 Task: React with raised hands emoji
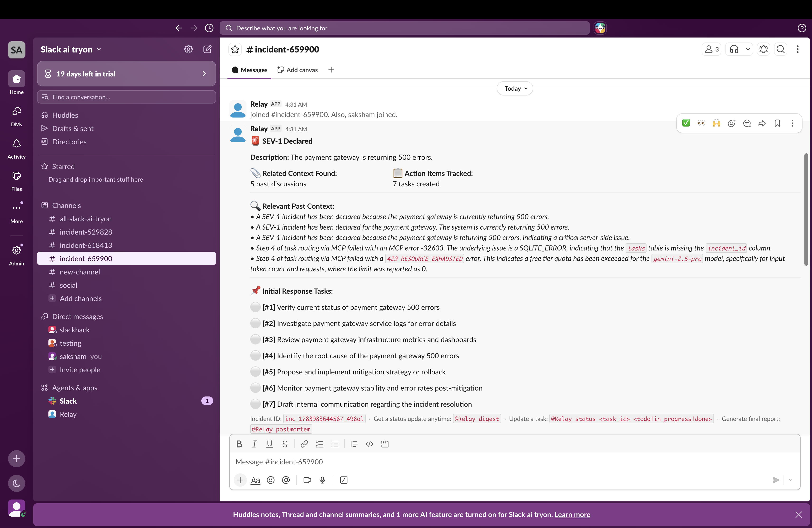(717, 123)
